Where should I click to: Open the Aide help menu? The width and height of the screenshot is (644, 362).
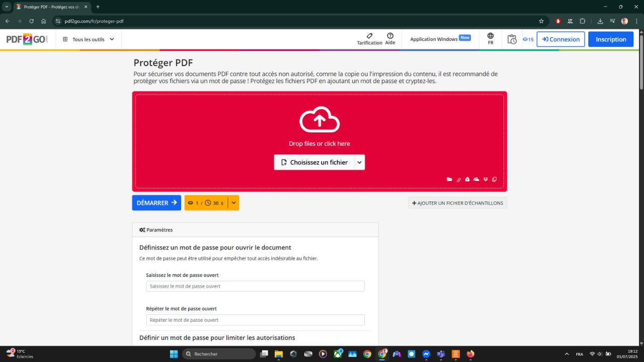[x=390, y=39]
